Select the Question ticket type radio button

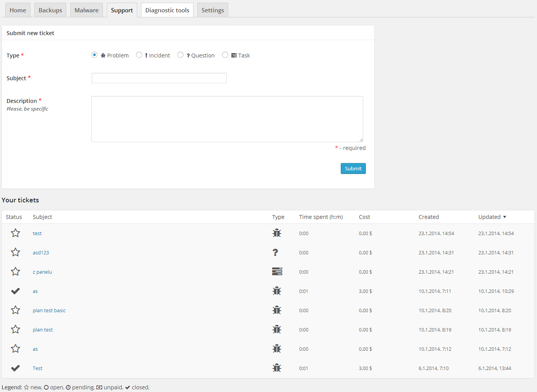[180, 55]
